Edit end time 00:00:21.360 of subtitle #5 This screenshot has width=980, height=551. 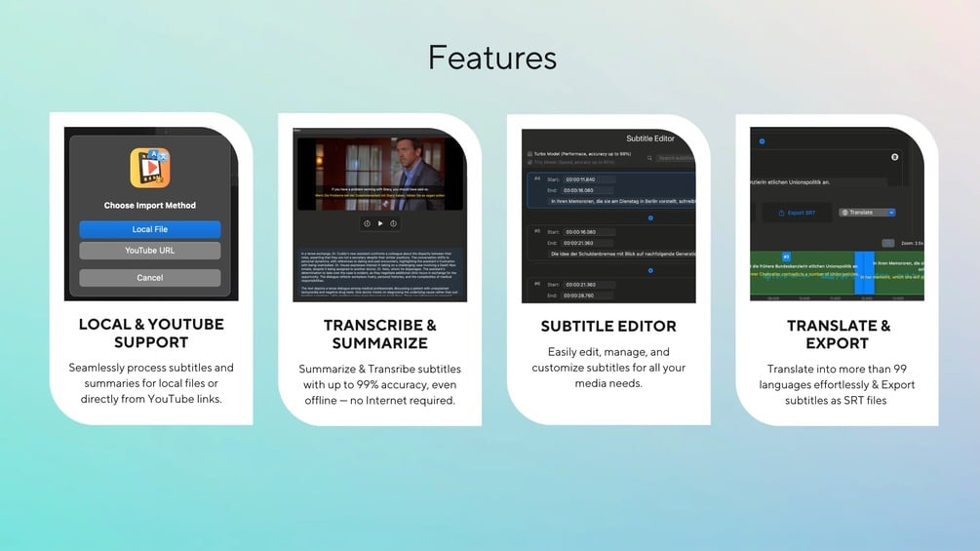click(589, 243)
